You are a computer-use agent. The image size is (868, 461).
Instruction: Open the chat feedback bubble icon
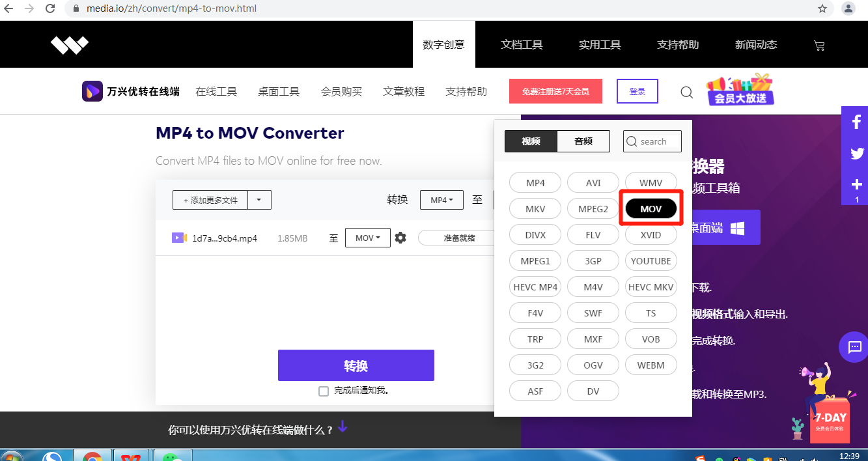pos(853,347)
